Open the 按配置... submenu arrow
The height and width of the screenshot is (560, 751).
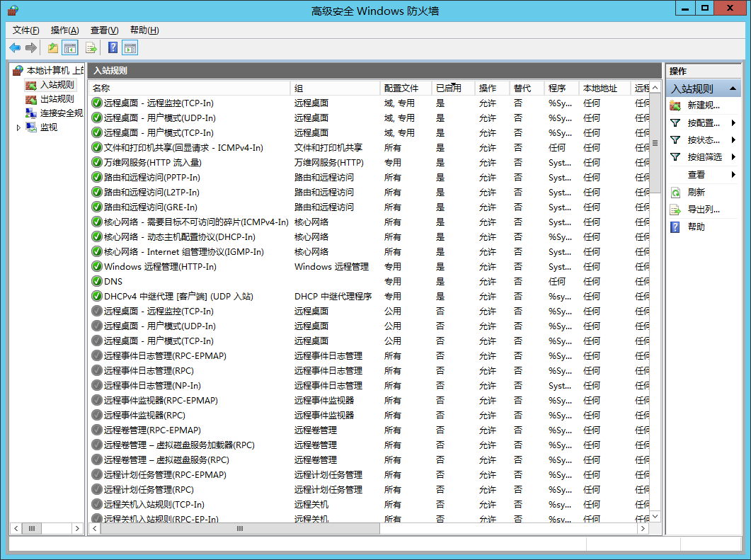pyautogui.click(x=733, y=123)
